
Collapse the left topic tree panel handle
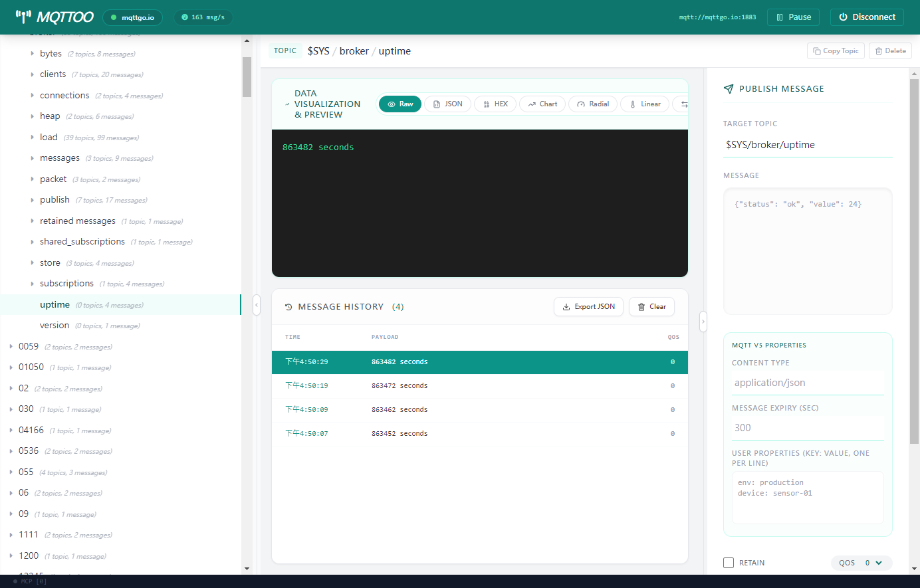pos(257,305)
